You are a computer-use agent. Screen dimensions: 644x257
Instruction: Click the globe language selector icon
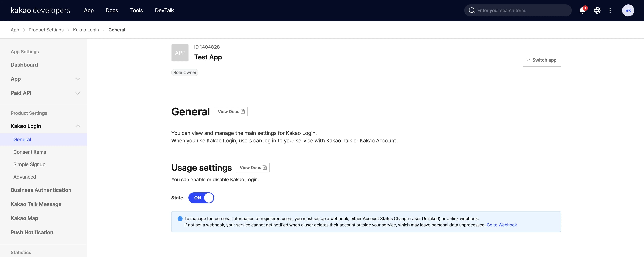click(x=597, y=10)
